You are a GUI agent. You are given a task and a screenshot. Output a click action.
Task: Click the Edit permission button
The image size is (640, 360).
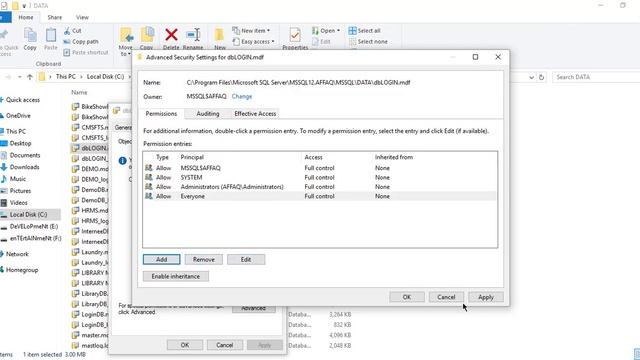pyautogui.click(x=246, y=259)
